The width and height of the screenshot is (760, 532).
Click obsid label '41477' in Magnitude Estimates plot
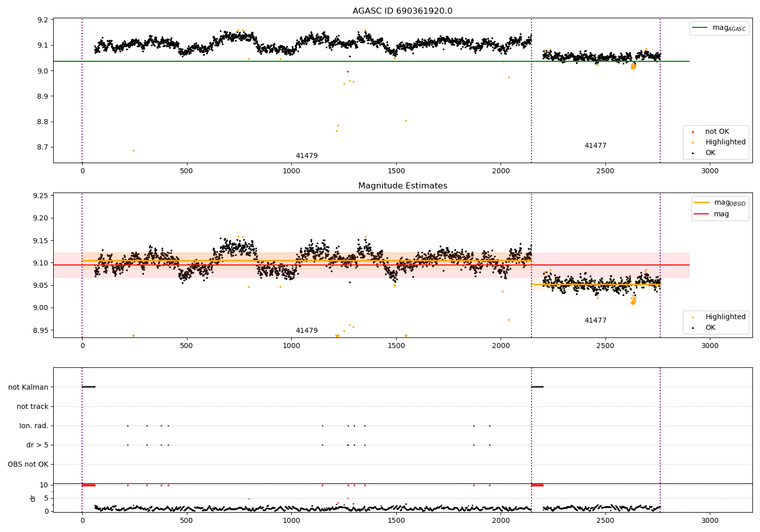[x=595, y=321]
